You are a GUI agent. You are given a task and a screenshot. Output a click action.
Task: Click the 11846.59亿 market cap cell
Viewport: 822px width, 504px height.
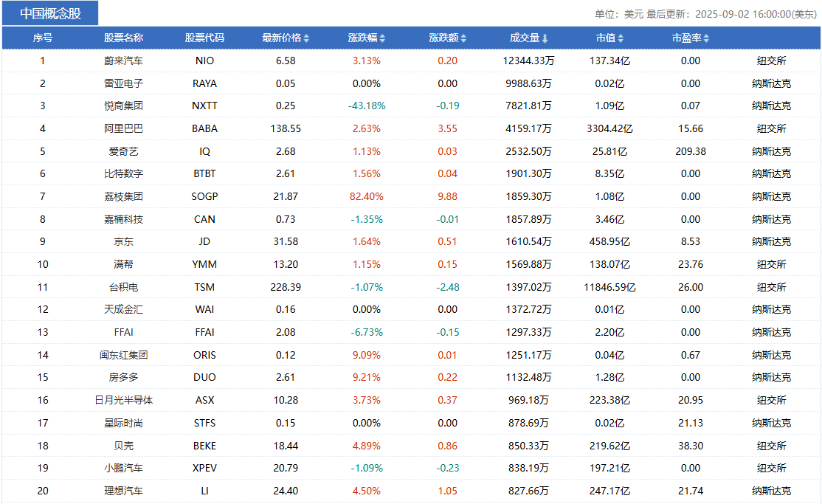coord(609,287)
